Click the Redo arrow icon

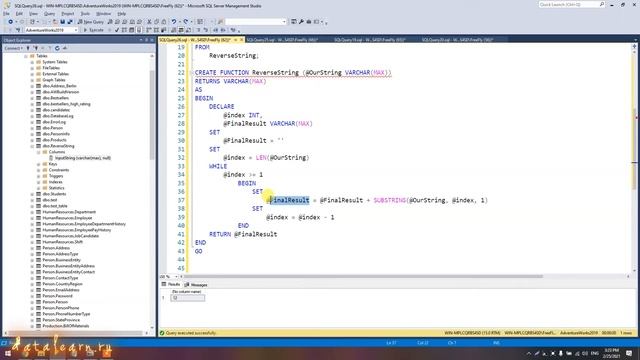186,22
